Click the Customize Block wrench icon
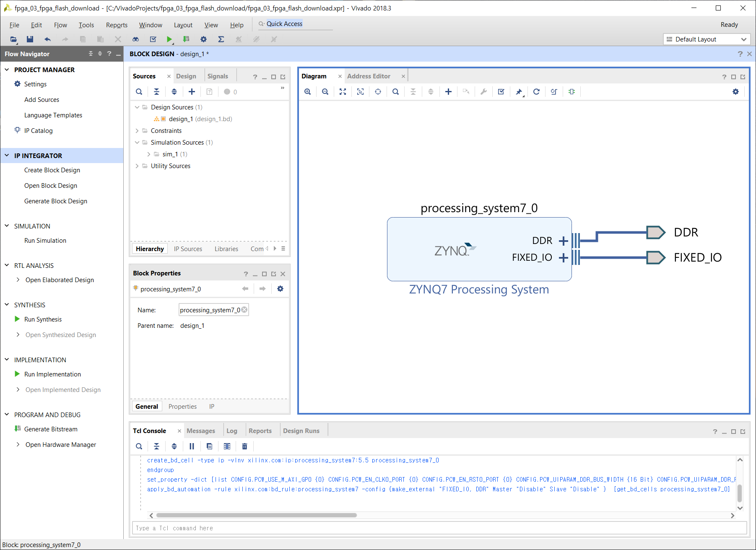 [x=483, y=92]
